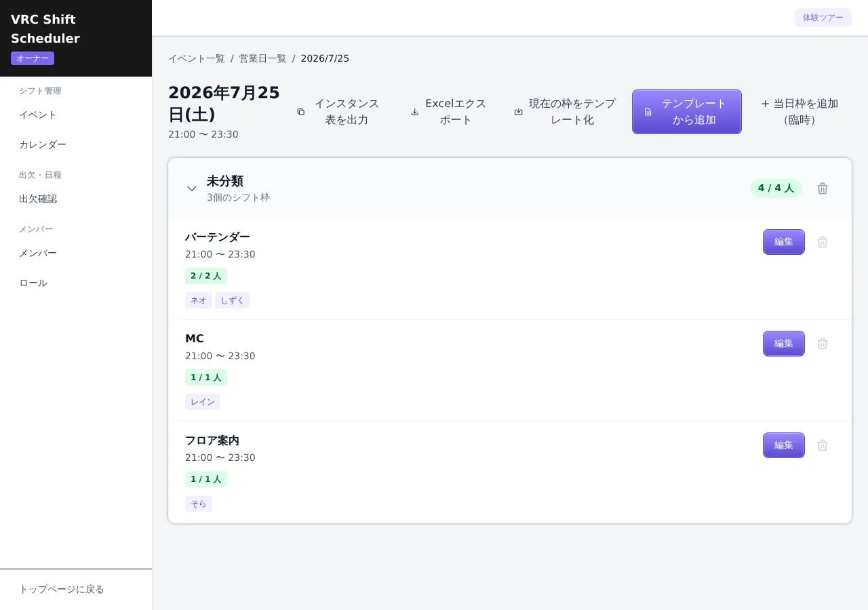Follow the 営業日一覧 breadcrumb link
The height and width of the screenshot is (610, 868).
click(x=262, y=58)
